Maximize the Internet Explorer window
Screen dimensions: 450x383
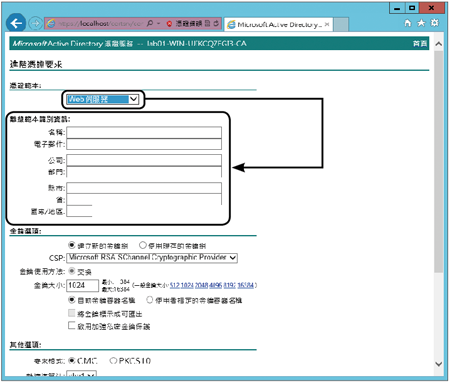click(412, 8)
